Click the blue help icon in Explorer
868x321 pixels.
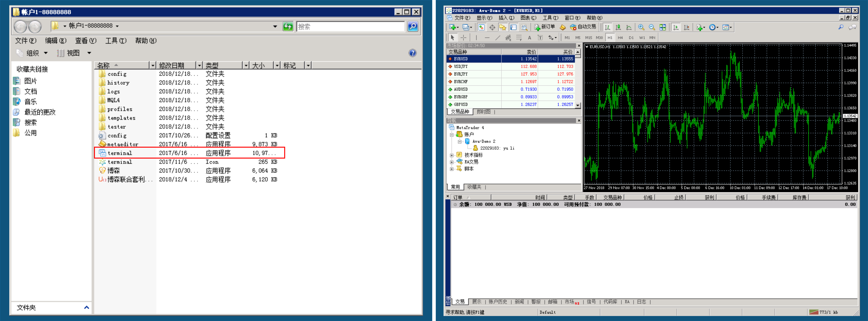[x=412, y=53]
